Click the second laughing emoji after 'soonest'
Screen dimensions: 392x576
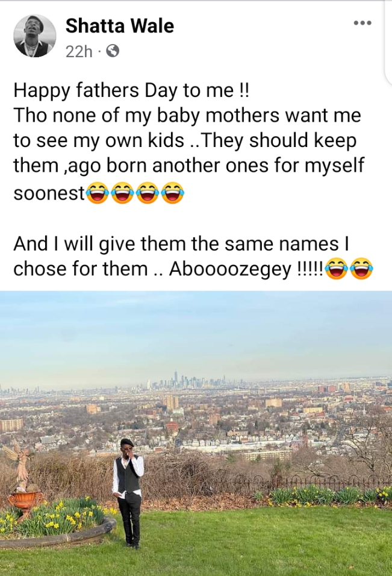click(x=122, y=192)
